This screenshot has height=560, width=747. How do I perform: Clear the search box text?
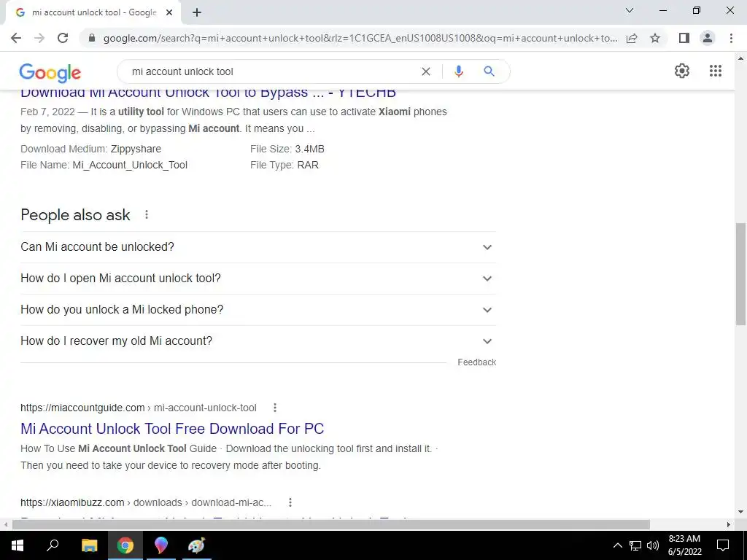(426, 71)
